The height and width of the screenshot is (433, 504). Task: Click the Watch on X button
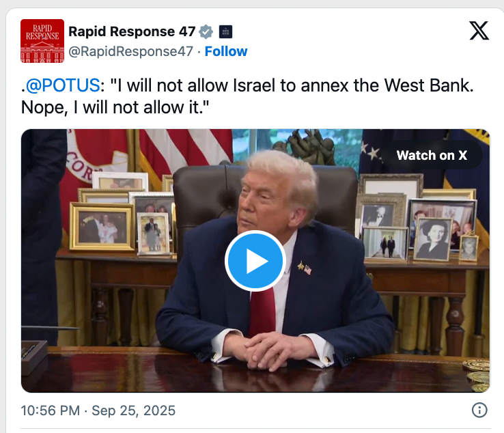tap(432, 155)
